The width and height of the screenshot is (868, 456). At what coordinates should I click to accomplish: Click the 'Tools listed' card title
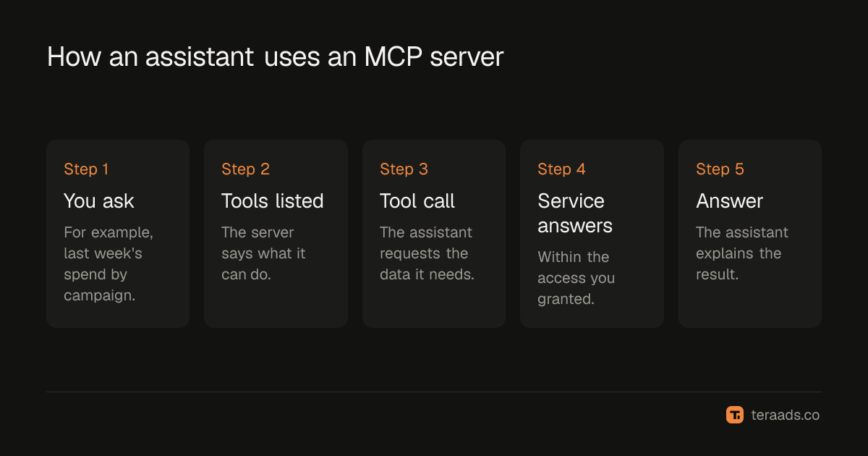click(x=273, y=201)
